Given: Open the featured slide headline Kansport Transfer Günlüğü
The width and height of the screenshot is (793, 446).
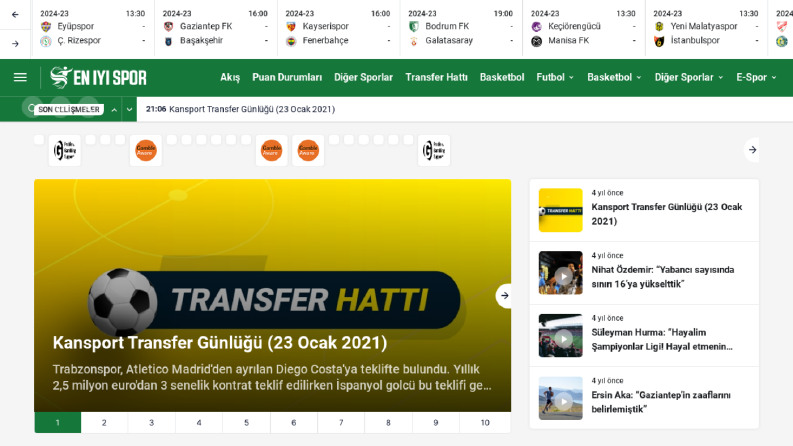Looking at the screenshot, I should point(220,343).
